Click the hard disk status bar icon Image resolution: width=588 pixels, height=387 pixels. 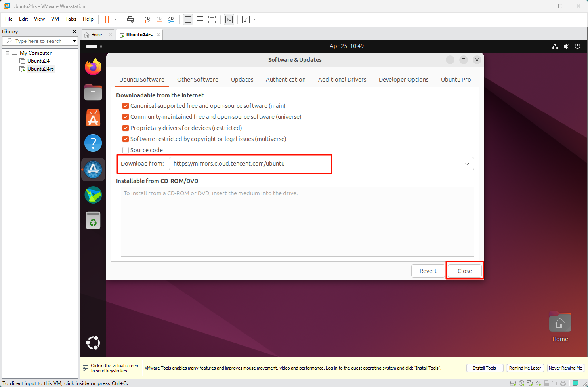(x=513, y=383)
